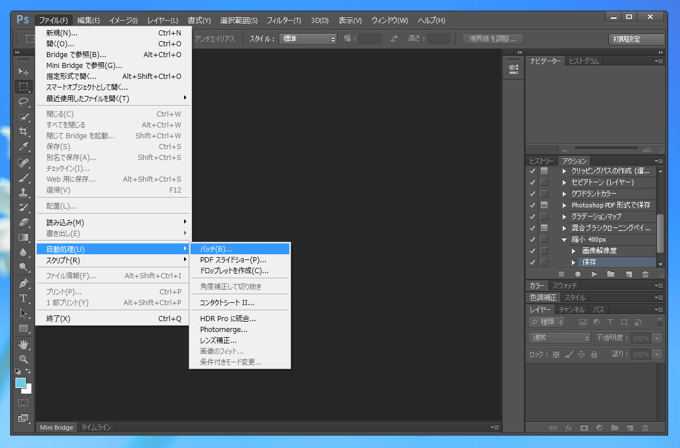Select the Horizontal Type tool

23,298
